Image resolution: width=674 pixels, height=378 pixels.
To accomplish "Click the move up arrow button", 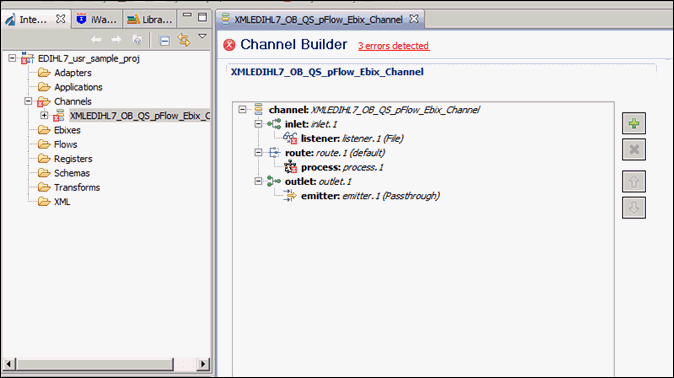I will click(634, 181).
